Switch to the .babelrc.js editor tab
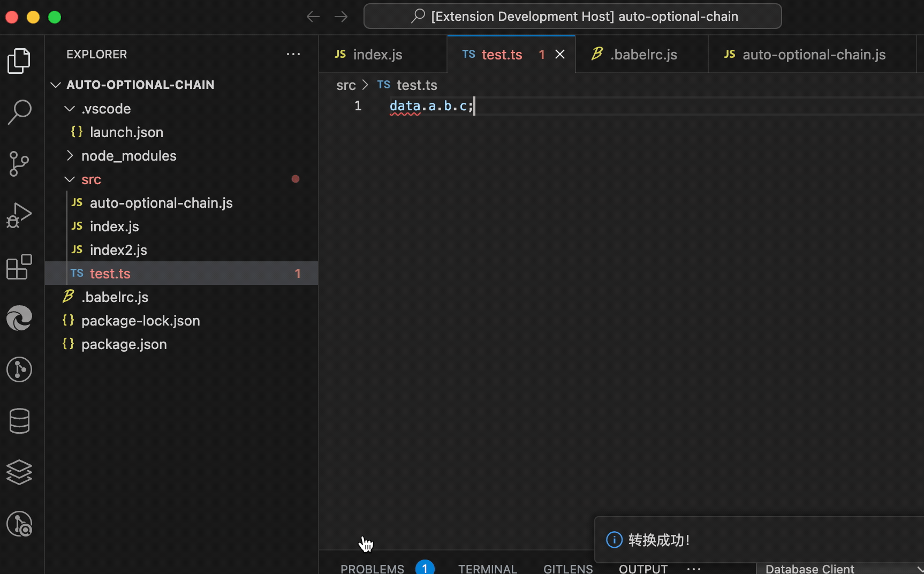The image size is (924, 574). click(x=641, y=54)
